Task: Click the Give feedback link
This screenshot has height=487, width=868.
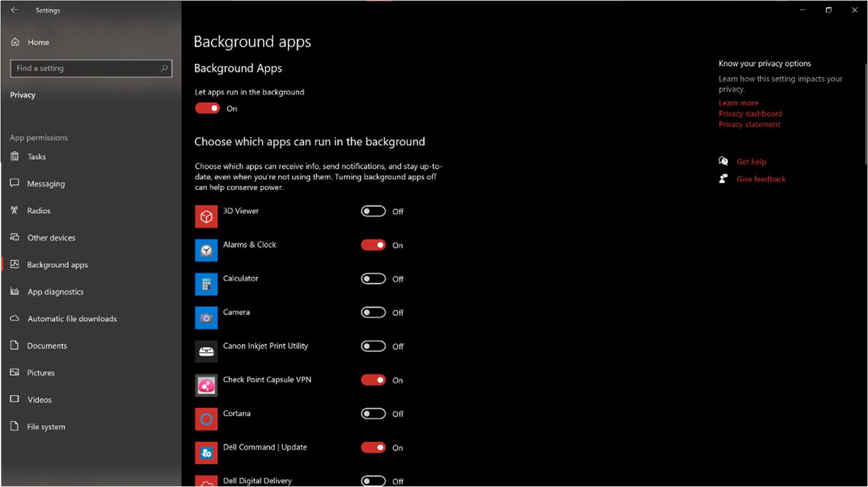Action: 761,179
